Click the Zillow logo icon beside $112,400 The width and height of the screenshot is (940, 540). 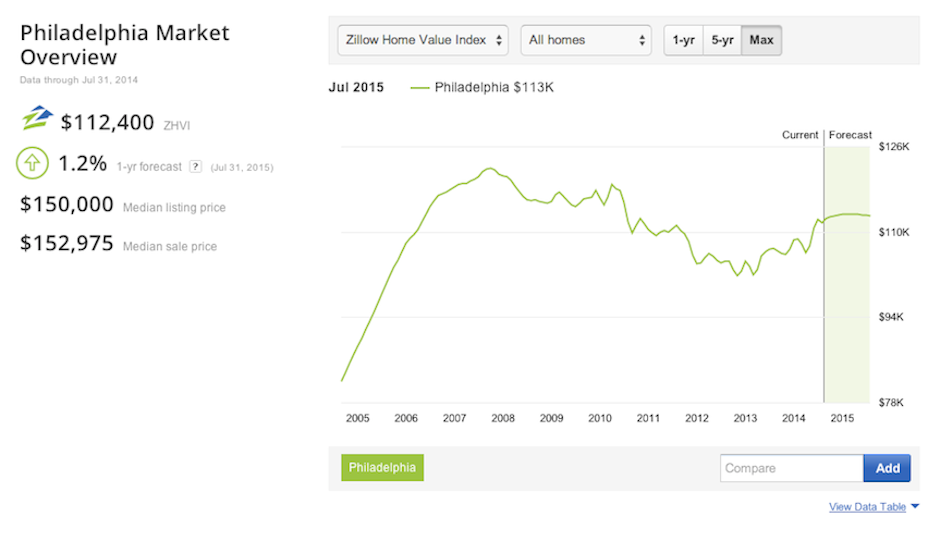pos(38,120)
